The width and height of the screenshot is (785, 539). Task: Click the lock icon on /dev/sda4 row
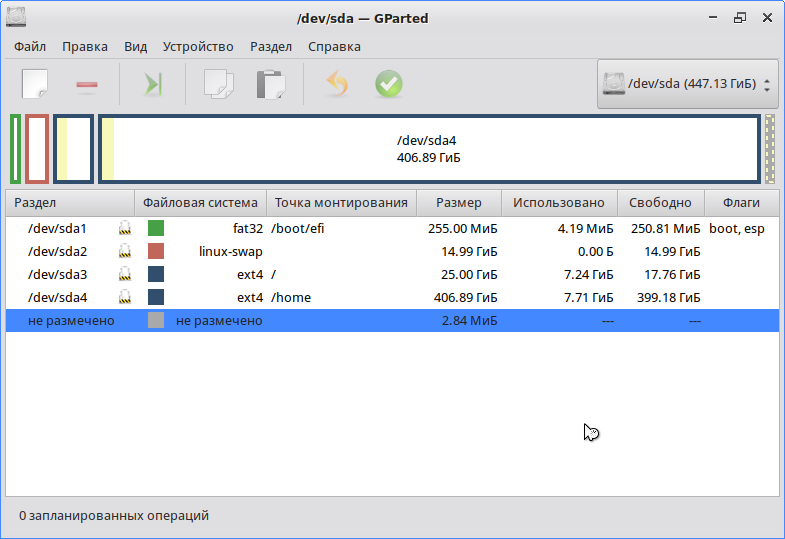pos(125,297)
